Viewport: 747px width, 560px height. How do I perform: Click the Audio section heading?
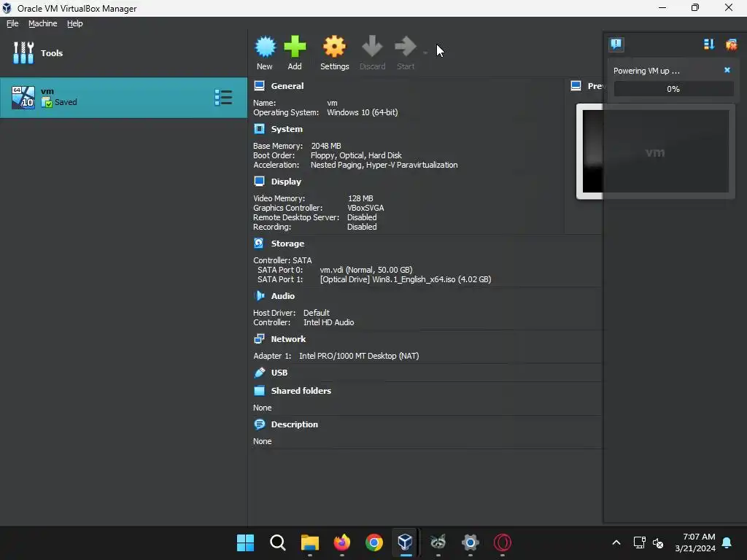[x=282, y=296]
